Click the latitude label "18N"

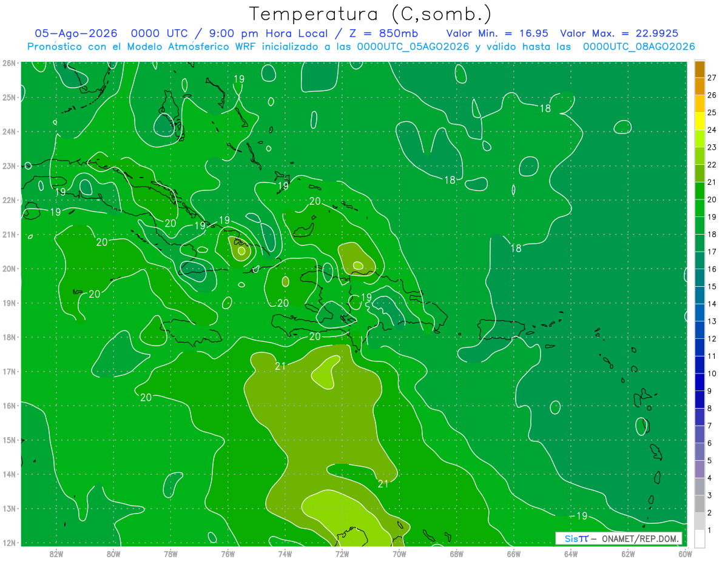tap(9, 338)
